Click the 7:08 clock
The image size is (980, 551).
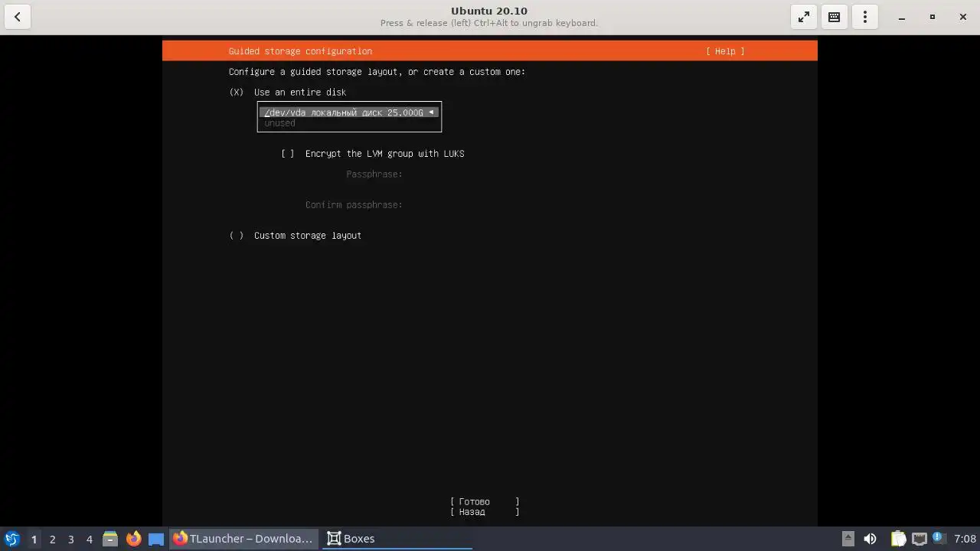[965, 539]
